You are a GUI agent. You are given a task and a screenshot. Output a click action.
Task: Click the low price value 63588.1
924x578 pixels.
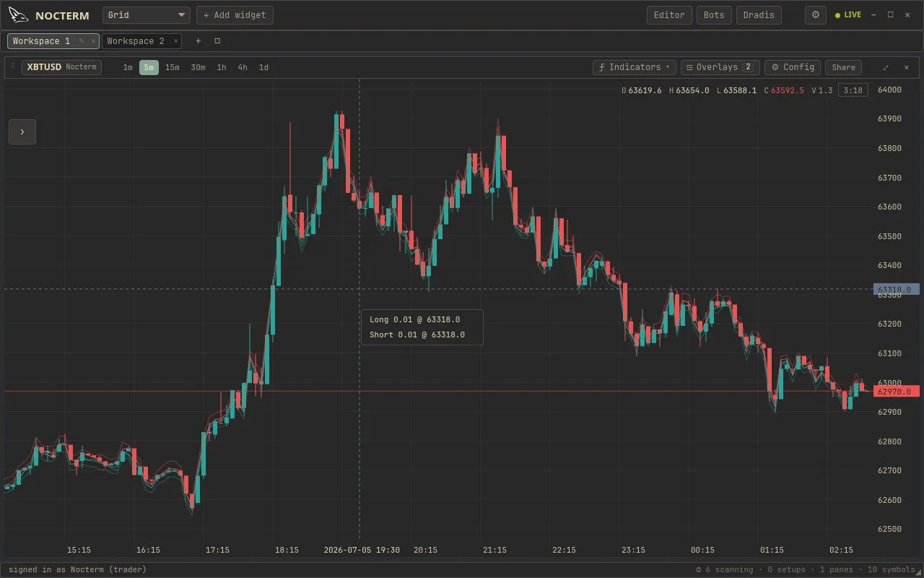click(740, 90)
